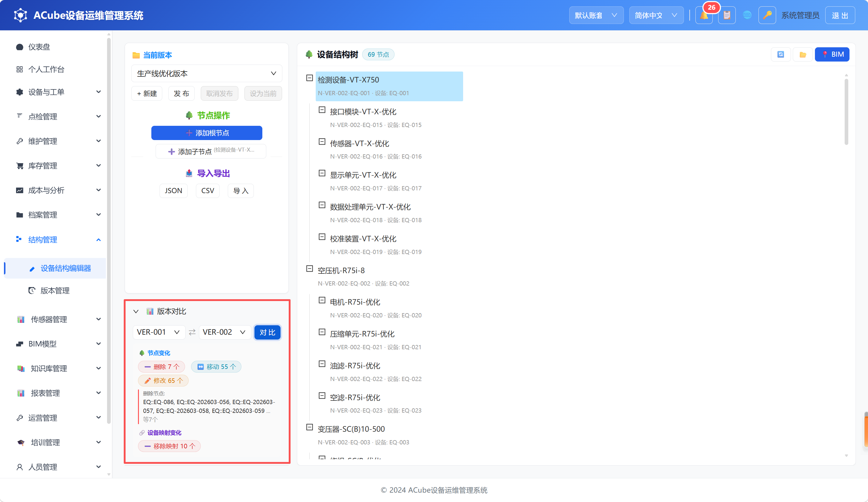868x502 pixels.
Task: Click the 添加子节点 button
Action: click(211, 151)
